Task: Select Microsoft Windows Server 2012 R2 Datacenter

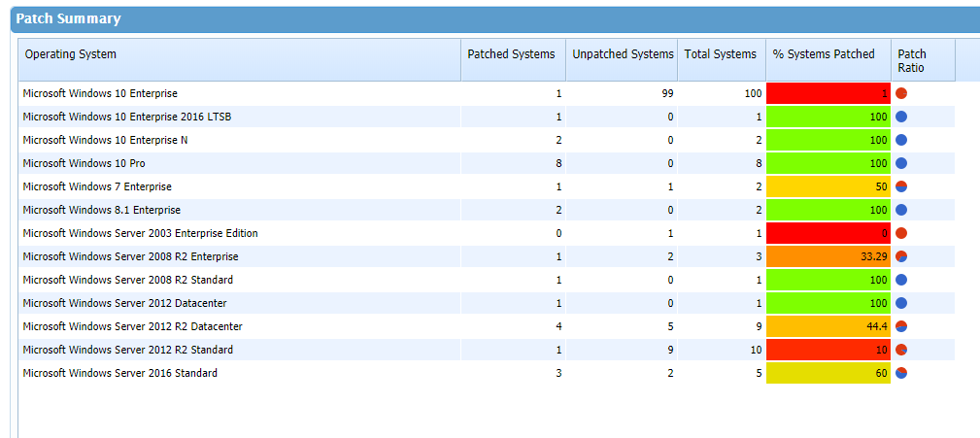Action: (132, 326)
